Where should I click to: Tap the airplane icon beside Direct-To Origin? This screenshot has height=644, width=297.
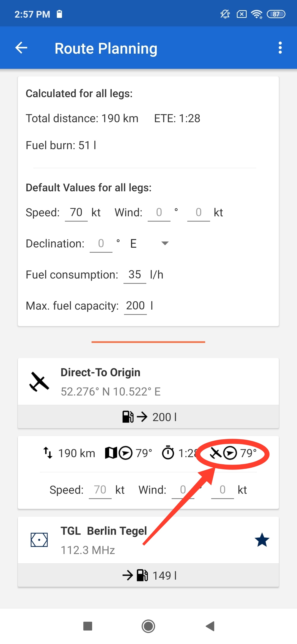[x=39, y=382]
